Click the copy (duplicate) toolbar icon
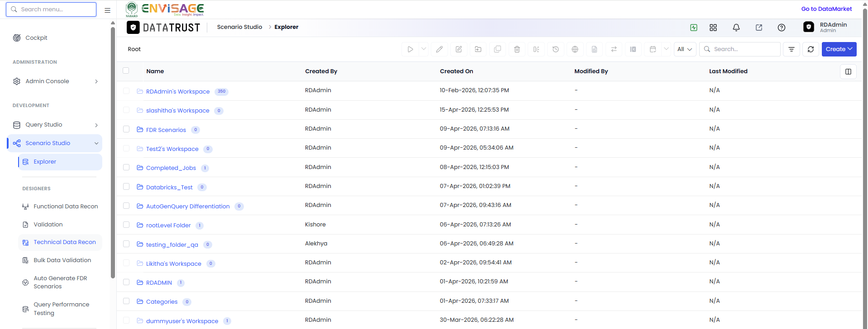This screenshot has width=868, height=329. tap(498, 49)
